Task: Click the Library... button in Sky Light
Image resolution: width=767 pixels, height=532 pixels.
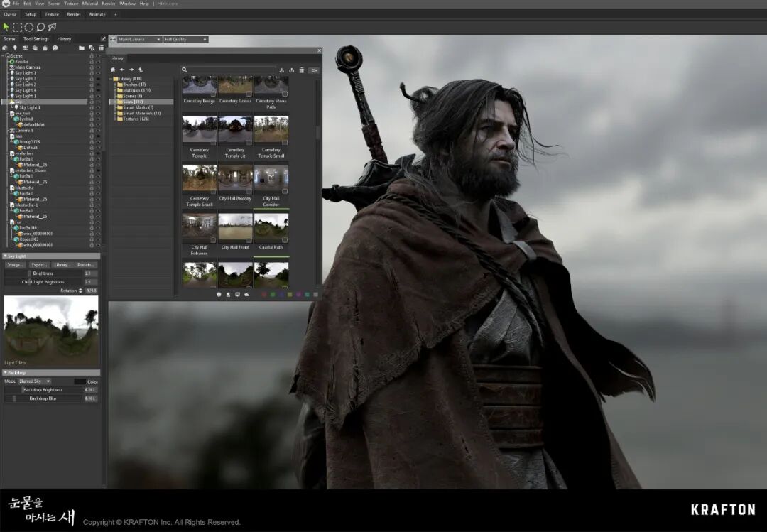Action: pyautogui.click(x=62, y=265)
